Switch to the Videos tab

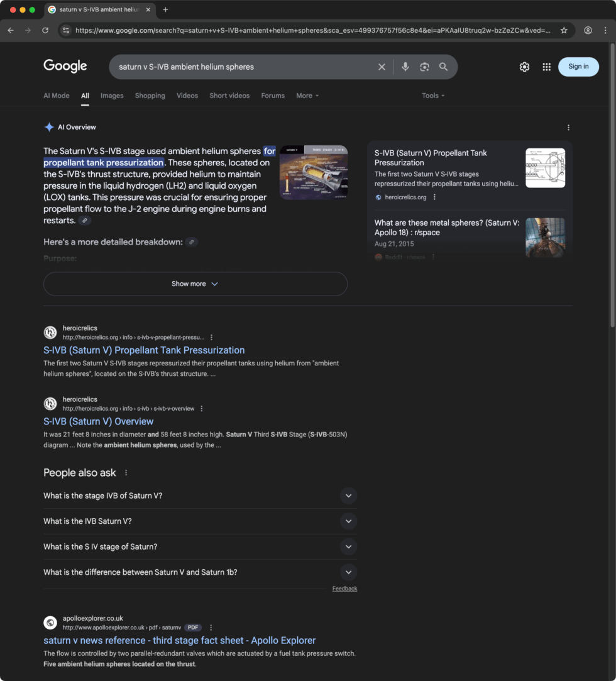[x=187, y=96]
